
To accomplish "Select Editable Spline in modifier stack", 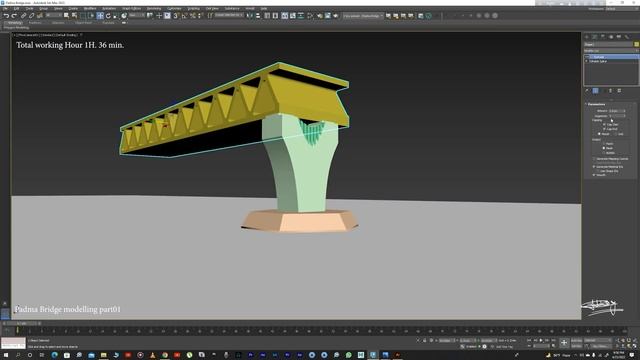I will tap(598, 61).
